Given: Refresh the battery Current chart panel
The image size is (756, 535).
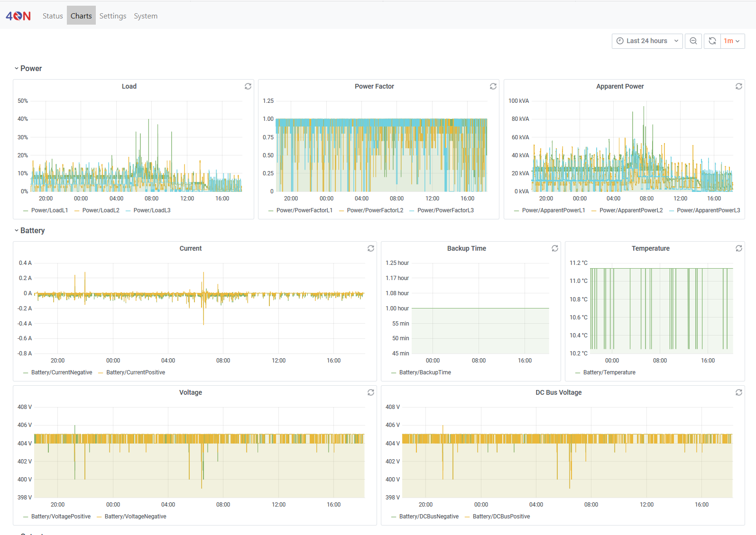Looking at the screenshot, I should 371,248.
